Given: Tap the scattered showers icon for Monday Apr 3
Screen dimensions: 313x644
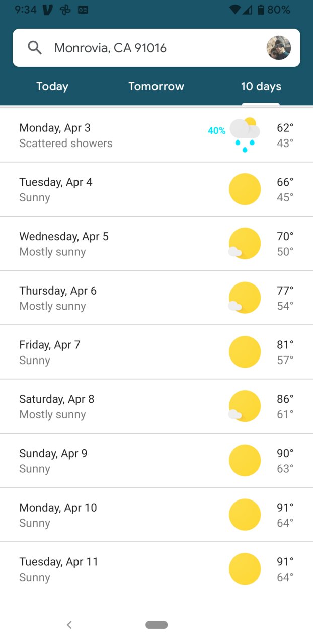Looking at the screenshot, I should click(x=245, y=135).
